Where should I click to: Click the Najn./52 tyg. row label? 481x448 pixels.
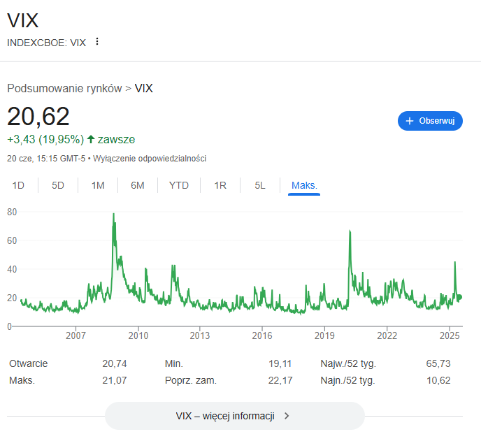point(348,380)
